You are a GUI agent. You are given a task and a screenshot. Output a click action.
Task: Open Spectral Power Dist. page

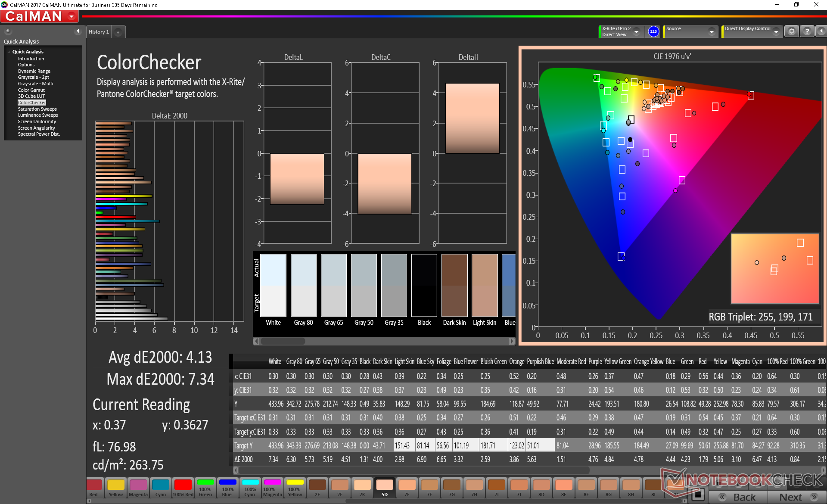click(x=39, y=134)
